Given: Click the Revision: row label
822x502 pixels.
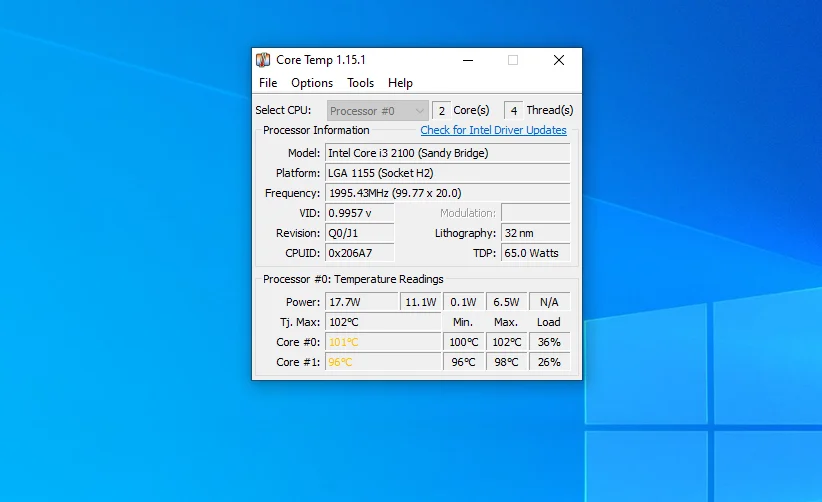Looking at the screenshot, I should [x=298, y=233].
